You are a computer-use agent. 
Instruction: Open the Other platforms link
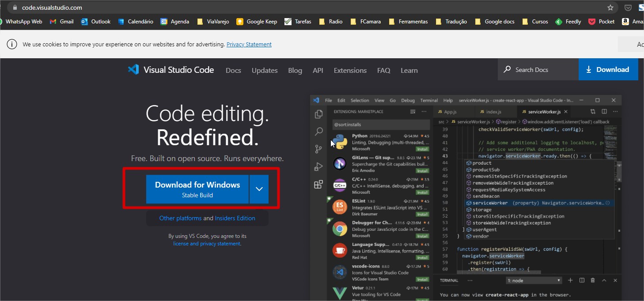[180, 218]
